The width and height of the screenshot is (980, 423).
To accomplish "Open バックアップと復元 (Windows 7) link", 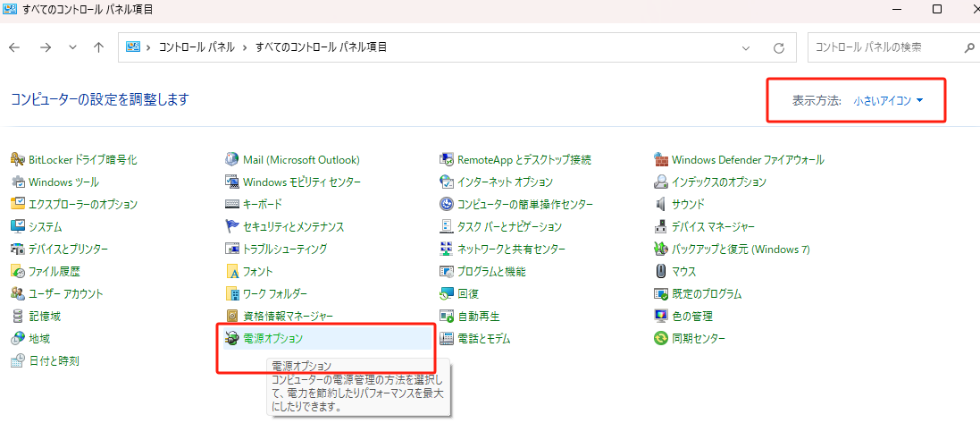I will (x=741, y=249).
